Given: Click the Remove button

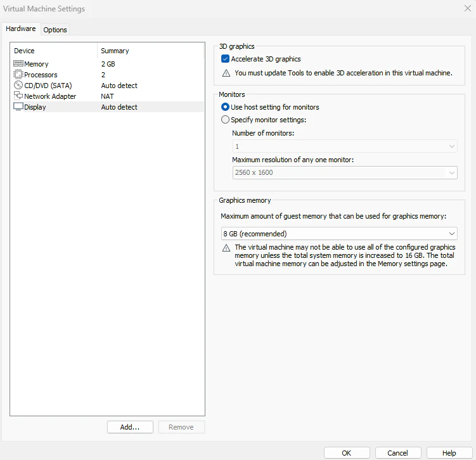Looking at the screenshot, I should click(x=181, y=427).
